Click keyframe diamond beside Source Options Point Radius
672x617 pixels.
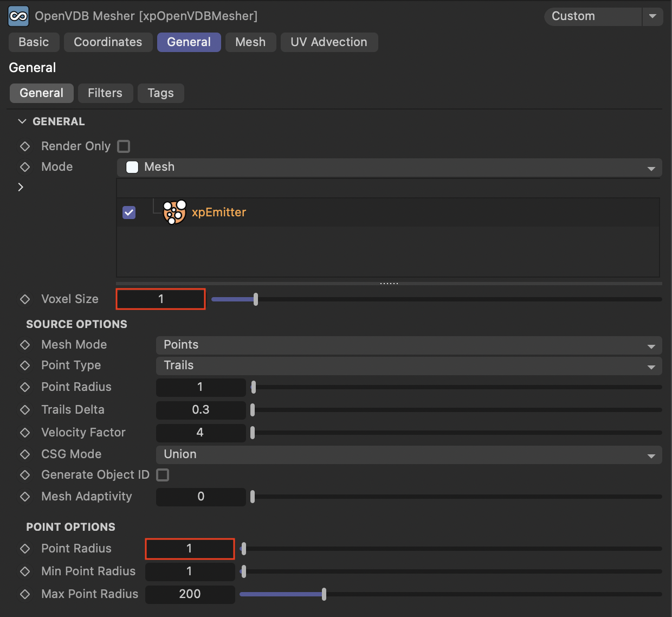pos(25,387)
